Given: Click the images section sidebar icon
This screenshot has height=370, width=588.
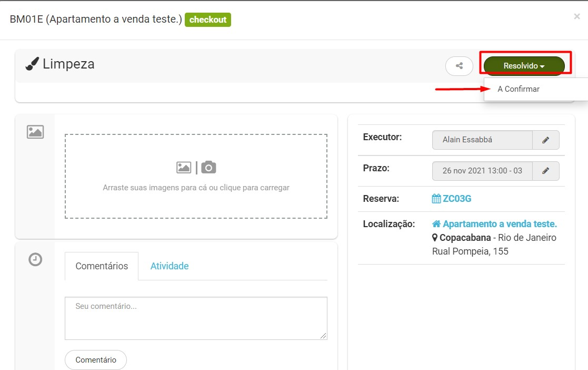Looking at the screenshot, I should tap(35, 132).
